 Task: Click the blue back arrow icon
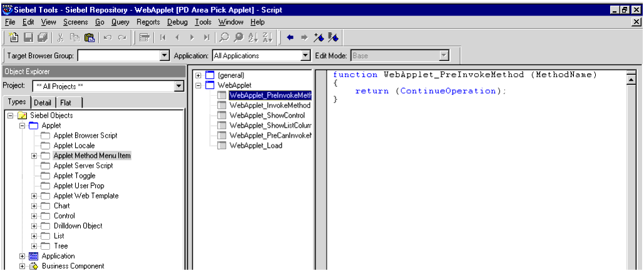click(x=290, y=38)
